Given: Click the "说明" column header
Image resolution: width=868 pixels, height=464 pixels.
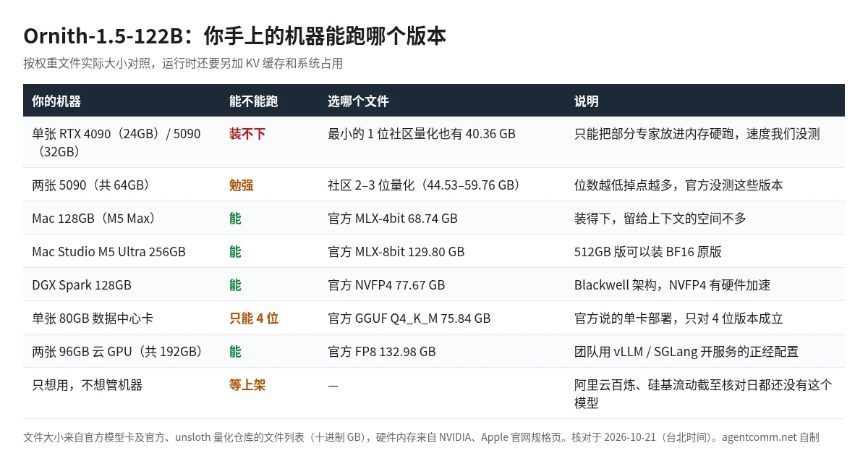Looking at the screenshot, I should click(x=587, y=101).
